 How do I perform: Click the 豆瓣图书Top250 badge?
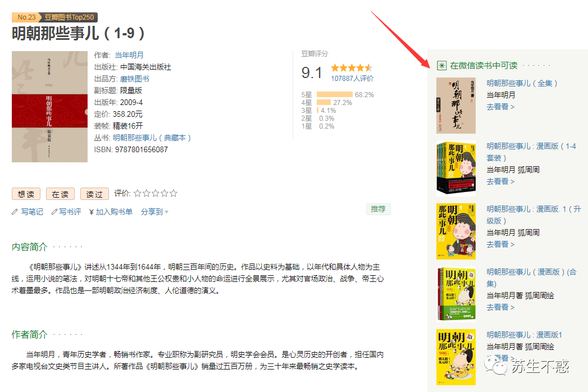pos(69,17)
